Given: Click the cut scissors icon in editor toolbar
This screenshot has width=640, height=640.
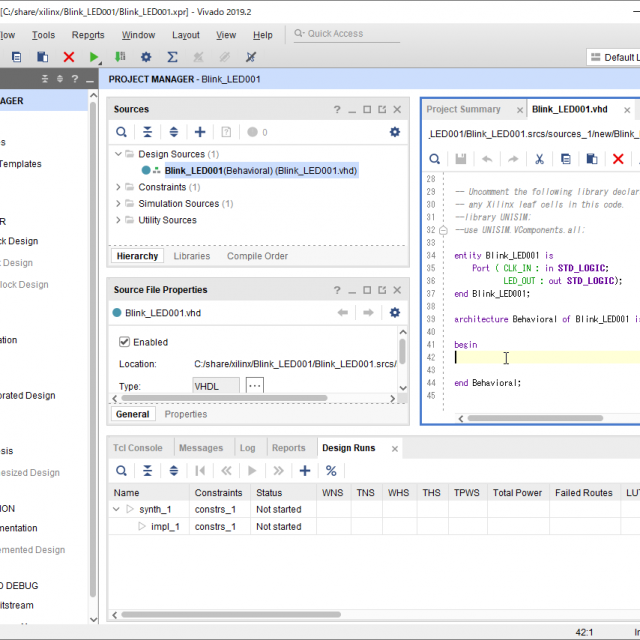Looking at the screenshot, I should tap(539, 159).
